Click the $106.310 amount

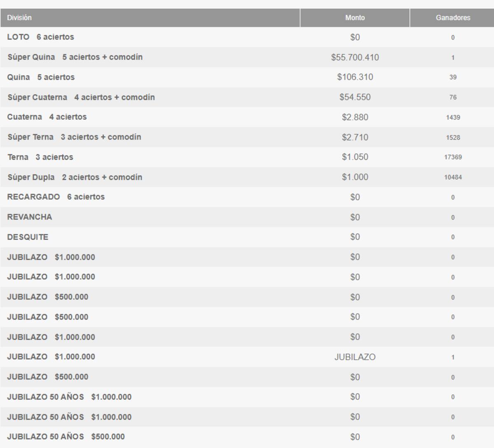click(x=355, y=77)
